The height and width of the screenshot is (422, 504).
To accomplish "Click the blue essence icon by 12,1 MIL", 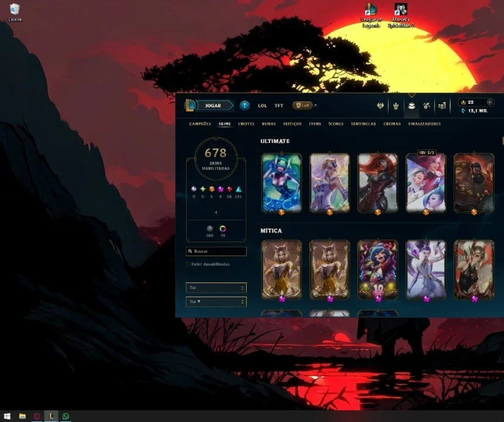I will point(463,111).
